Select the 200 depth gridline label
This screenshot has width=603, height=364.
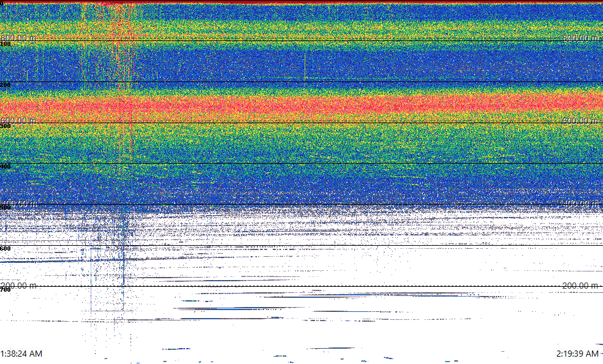(6, 85)
